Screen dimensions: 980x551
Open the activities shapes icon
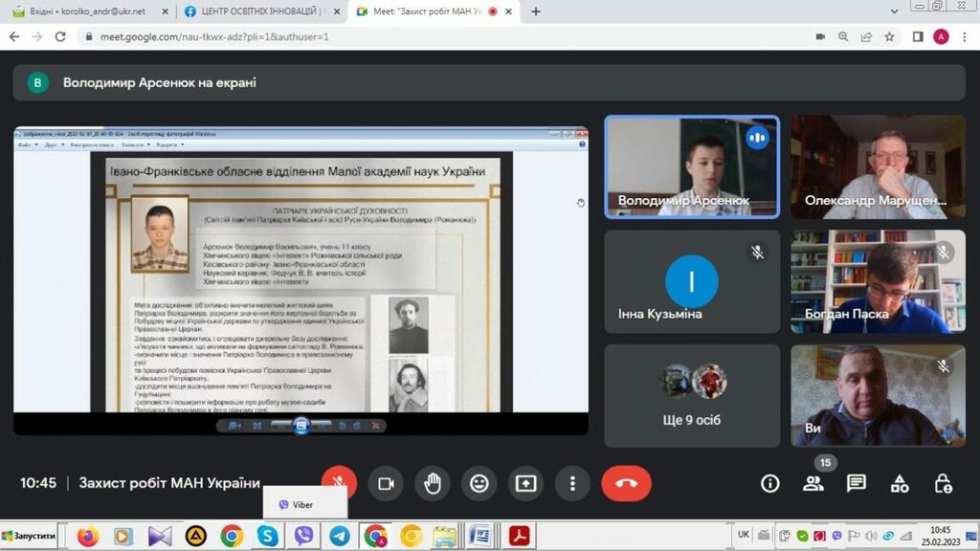click(x=900, y=483)
